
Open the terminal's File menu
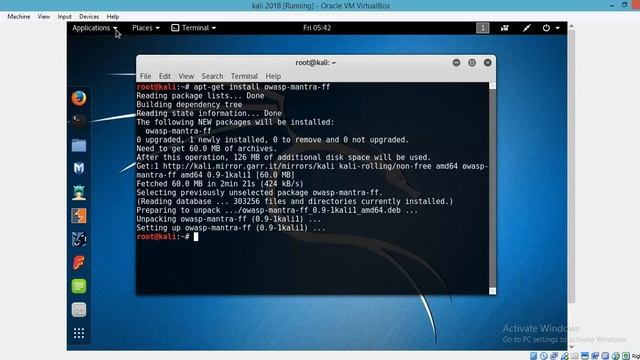pyautogui.click(x=145, y=76)
